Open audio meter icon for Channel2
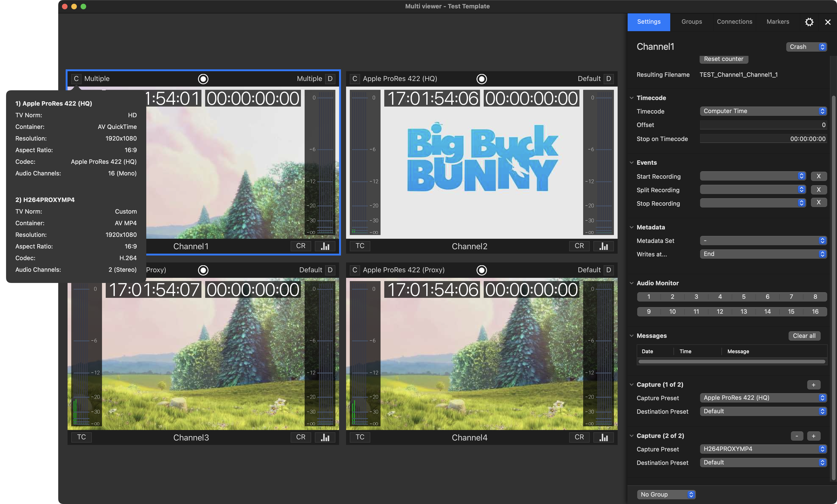 604,246
